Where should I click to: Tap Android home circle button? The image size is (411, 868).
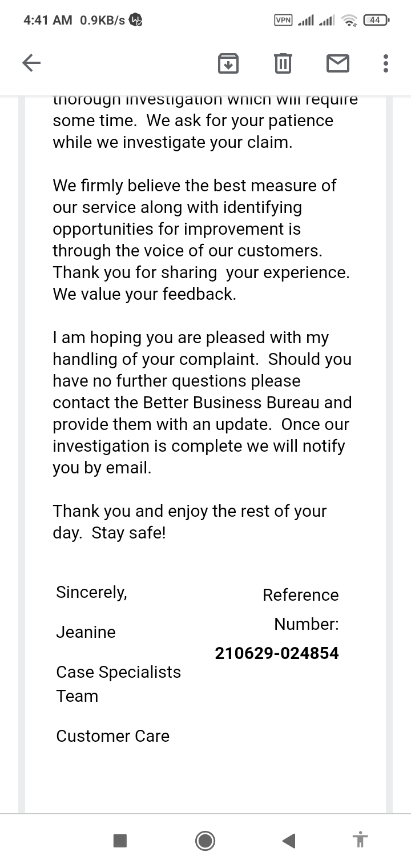(x=205, y=840)
